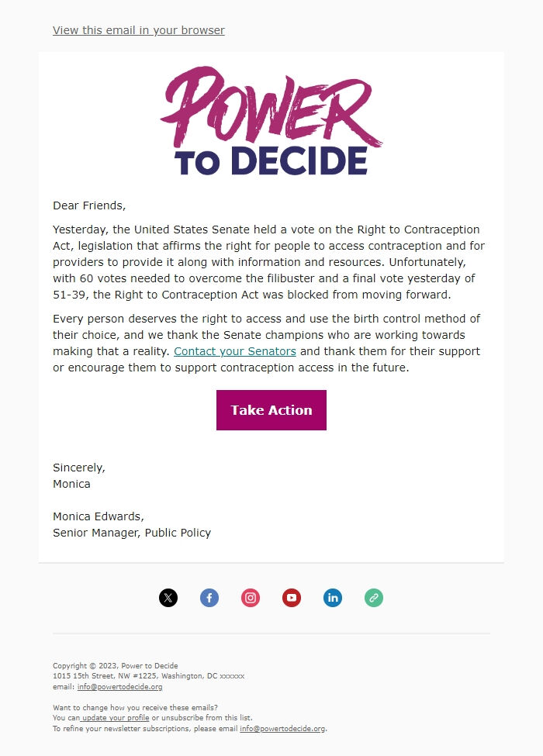
Task: Visit the Instagram account icon
Action: pyautogui.click(x=251, y=597)
